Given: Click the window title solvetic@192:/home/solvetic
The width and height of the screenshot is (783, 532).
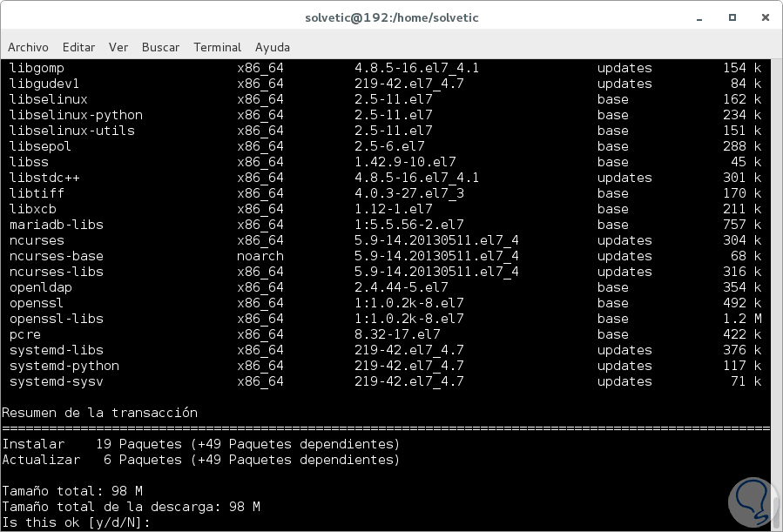Looking at the screenshot, I should pyautogui.click(x=392, y=18).
